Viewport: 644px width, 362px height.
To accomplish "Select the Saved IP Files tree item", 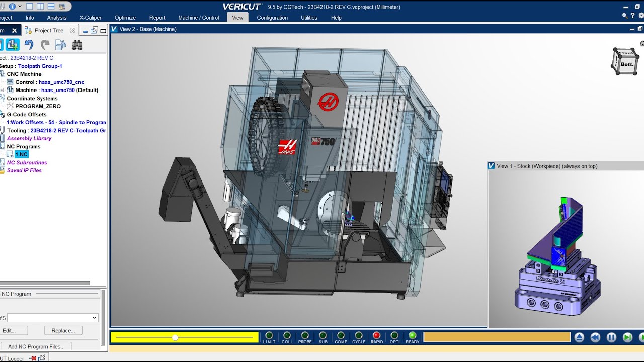I will 24,170.
